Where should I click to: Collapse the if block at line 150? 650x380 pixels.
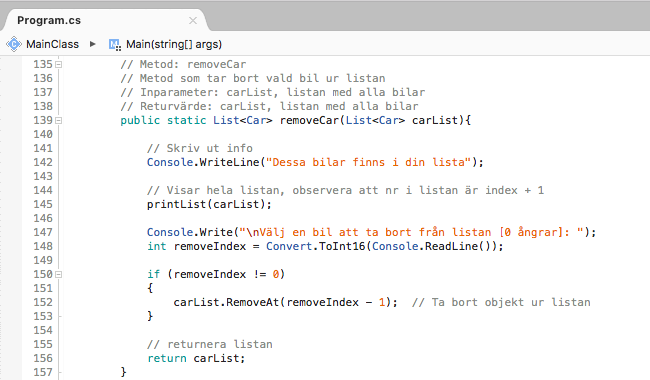[58, 274]
